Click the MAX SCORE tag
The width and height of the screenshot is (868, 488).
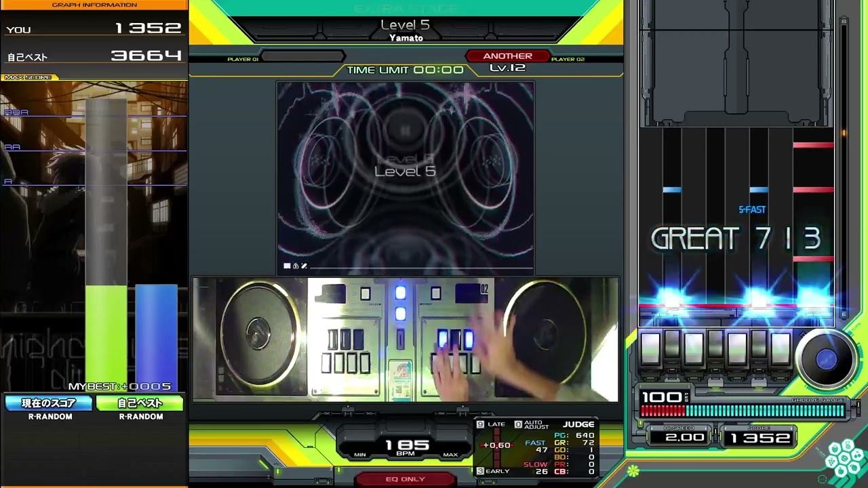(30, 77)
